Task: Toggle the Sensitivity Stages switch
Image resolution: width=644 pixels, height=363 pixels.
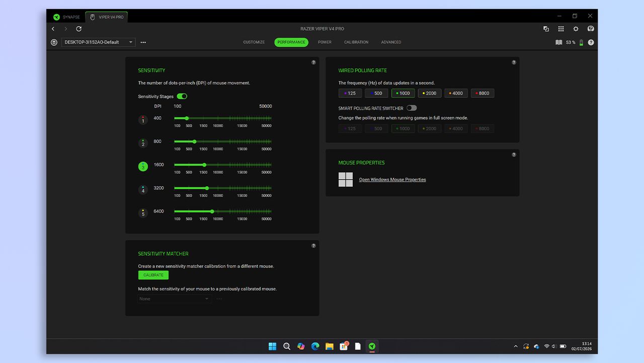Action: click(182, 96)
